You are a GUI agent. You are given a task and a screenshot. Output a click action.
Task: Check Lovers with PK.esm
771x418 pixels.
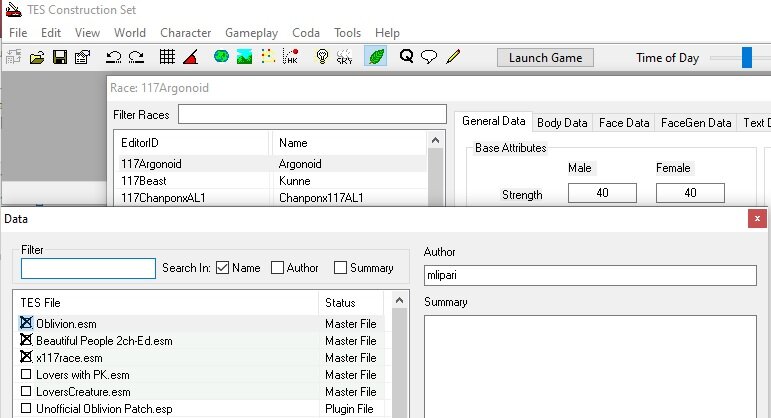[x=26, y=374]
